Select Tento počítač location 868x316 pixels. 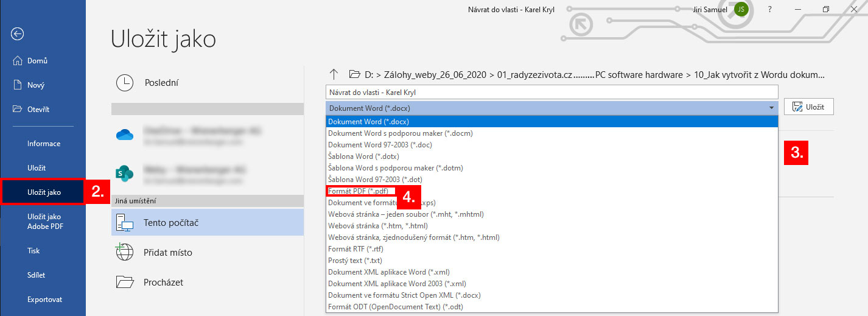tap(207, 222)
